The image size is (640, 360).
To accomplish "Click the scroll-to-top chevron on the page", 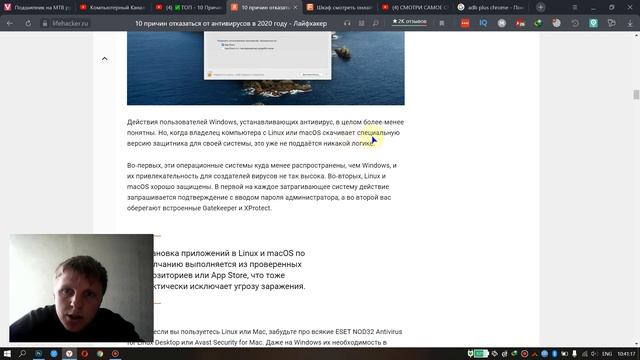I will pyautogui.click(x=104, y=59).
